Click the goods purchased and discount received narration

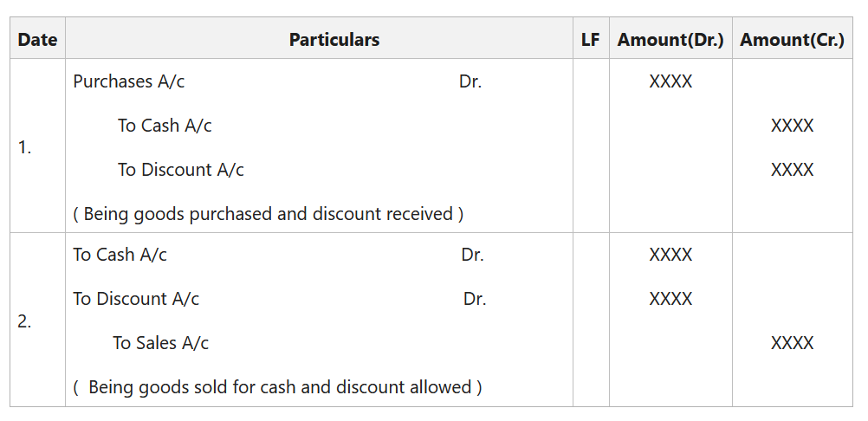pos(269,214)
